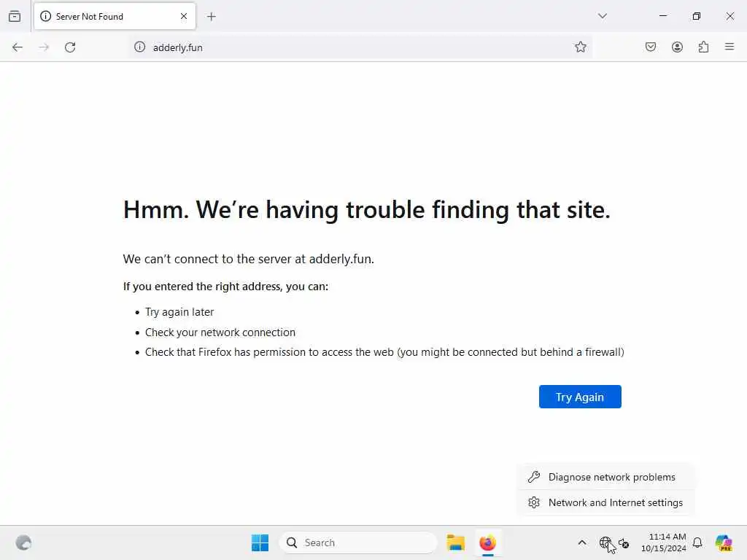Click the error heading text
The width and height of the screenshot is (747, 560).
(x=366, y=209)
